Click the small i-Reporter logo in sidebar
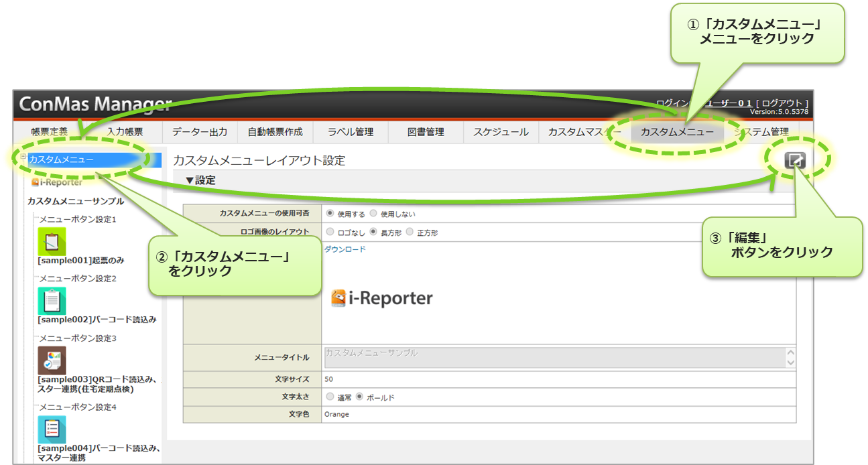 [57, 182]
